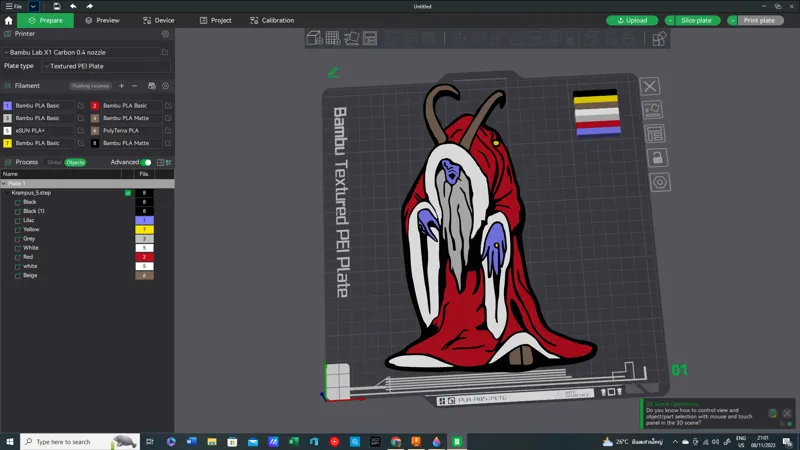Open Google Chrome from the taskbar

pos(395,441)
